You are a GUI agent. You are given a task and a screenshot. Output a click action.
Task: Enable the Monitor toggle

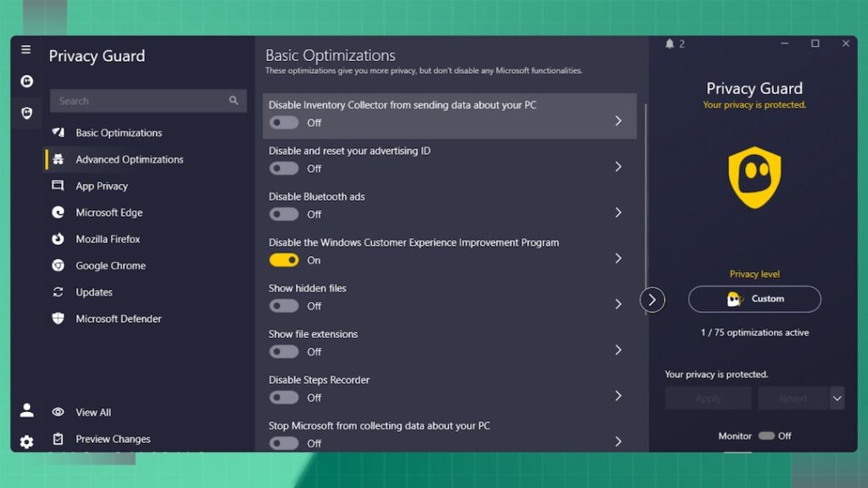coord(766,435)
